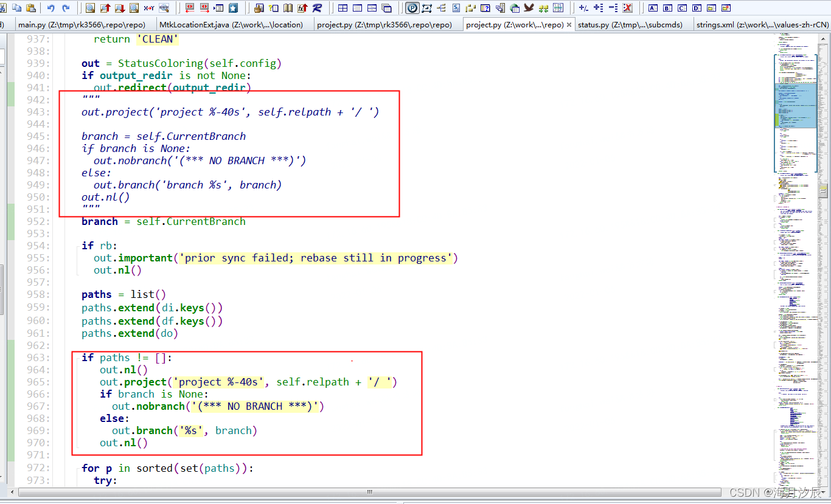Click the circled P project panel icon
This screenshot has height=504, width=831.
[412, 8]
